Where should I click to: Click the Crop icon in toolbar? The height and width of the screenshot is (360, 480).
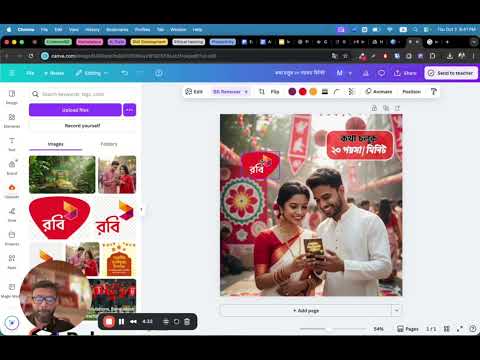pos(262,91)
